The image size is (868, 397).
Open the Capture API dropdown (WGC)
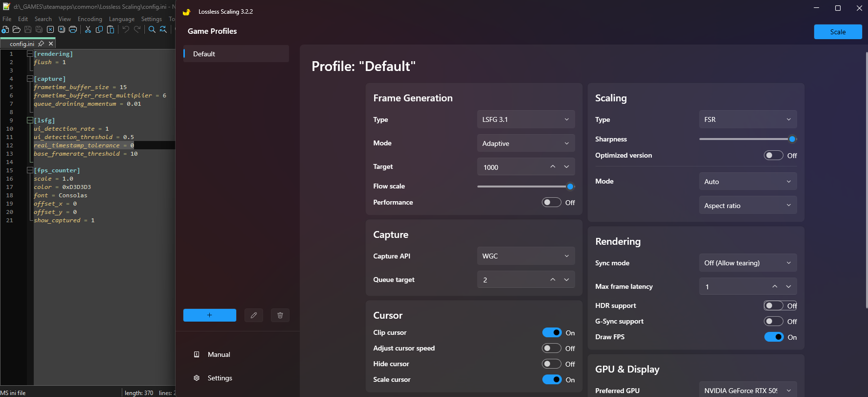(526, 256)
